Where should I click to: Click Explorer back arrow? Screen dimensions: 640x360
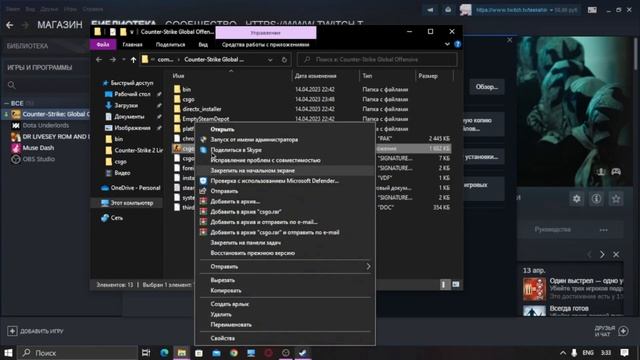pyautogui.click(x=99, y=60)
